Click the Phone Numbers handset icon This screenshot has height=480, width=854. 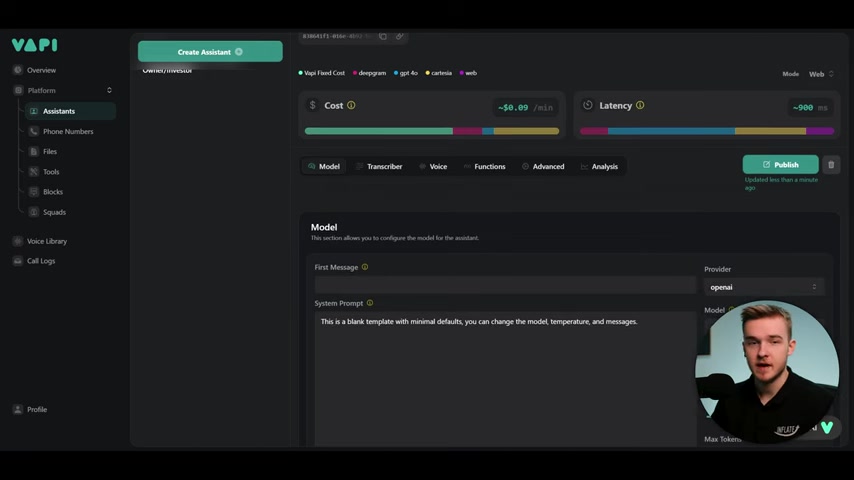[34, 131]
